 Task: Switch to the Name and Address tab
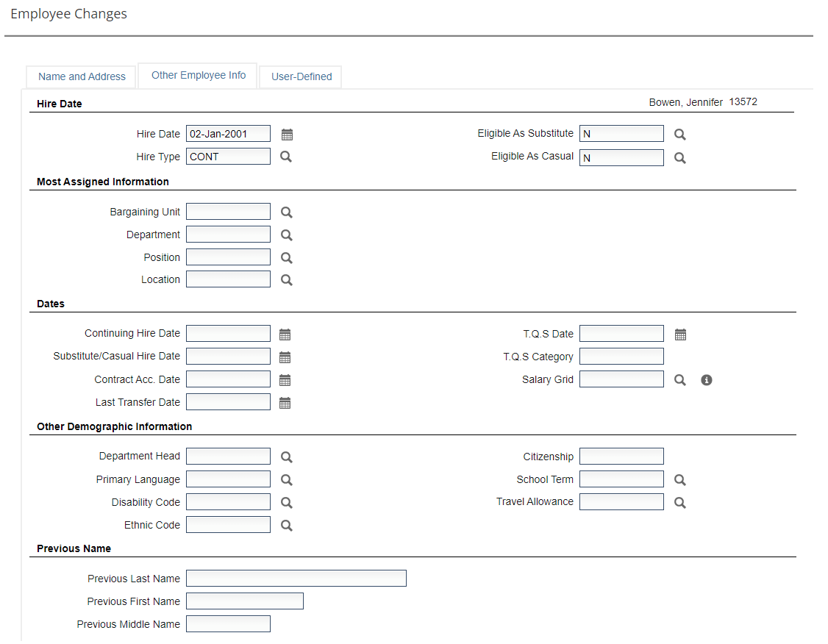pos(82,76)
